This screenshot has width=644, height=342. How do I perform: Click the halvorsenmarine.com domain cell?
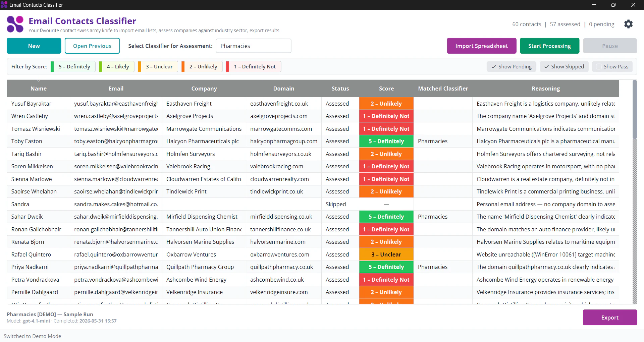point(284,242)
